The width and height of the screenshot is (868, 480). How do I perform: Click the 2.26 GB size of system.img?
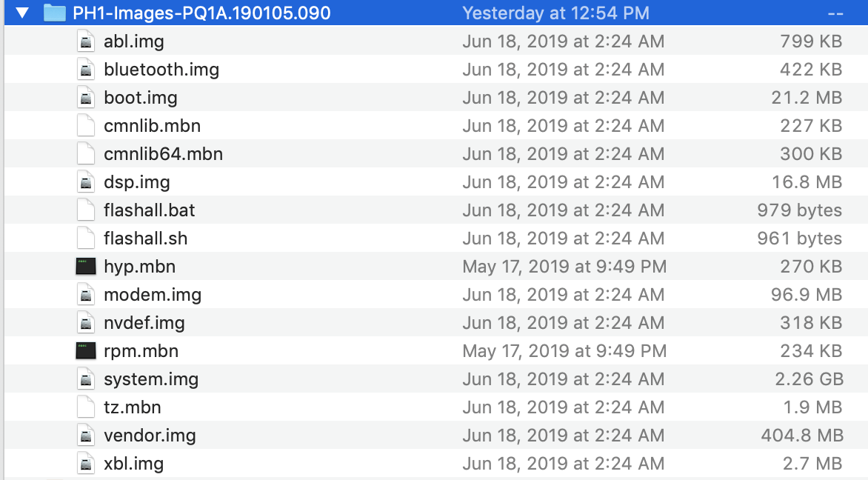pyautogui.click(x=809, y=379)
